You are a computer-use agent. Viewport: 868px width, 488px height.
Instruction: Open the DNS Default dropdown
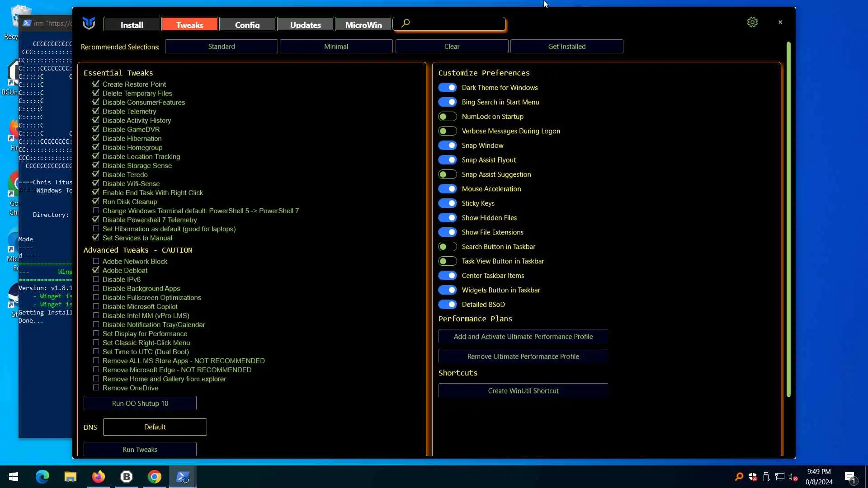coord(155,427)
